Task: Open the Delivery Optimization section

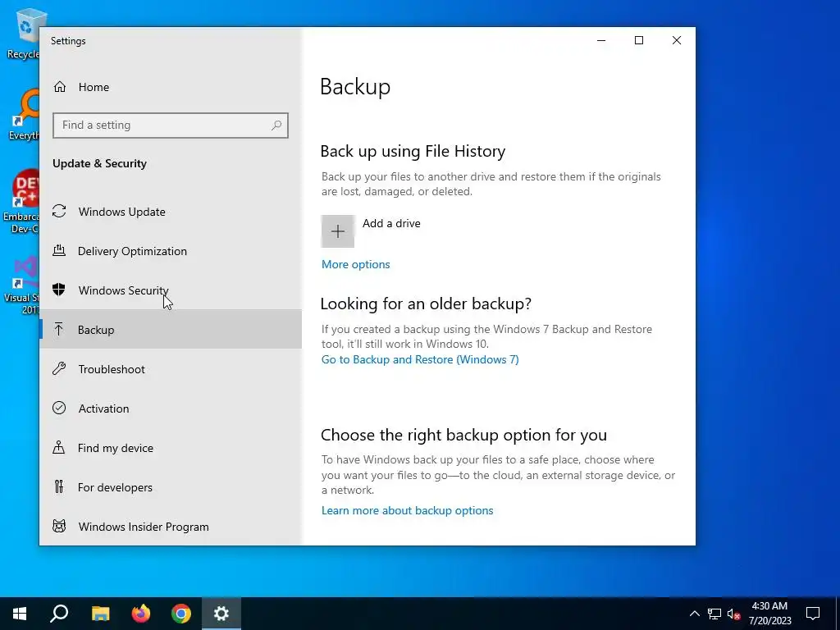Action: [171, 251]
